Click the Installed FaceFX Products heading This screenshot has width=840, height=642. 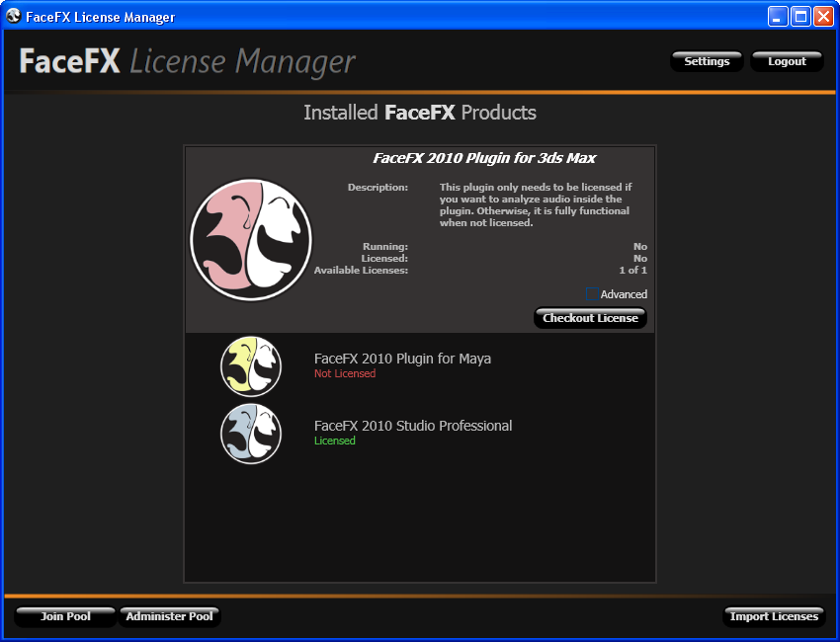pos(420,113)
